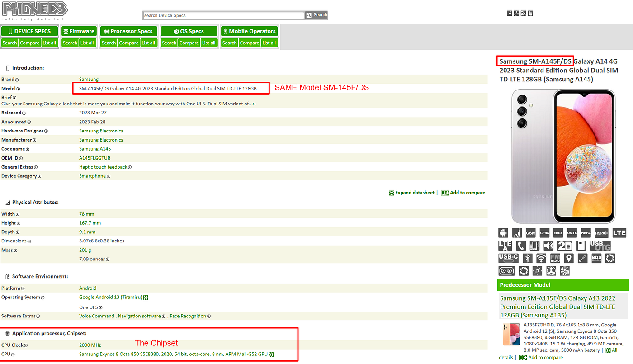Screen dimensions: 633x364
Task: Click the BDS Beidou feature icon
Action: (596, 258)
